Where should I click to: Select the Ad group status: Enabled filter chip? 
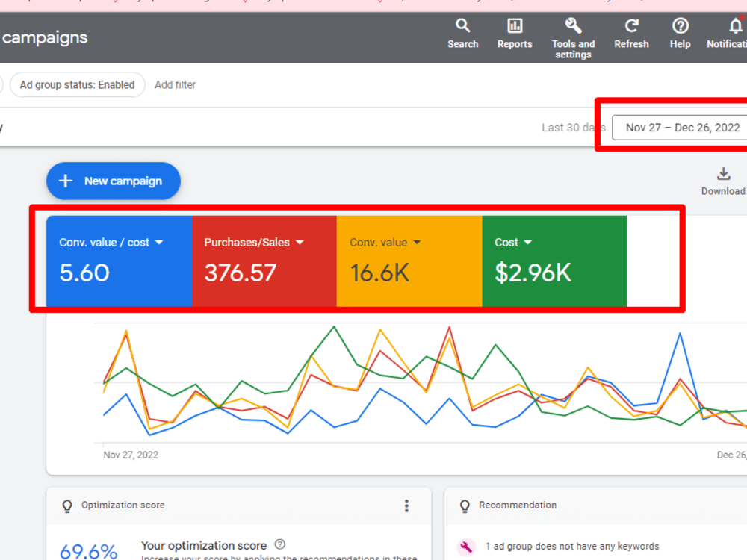(77, 85)
